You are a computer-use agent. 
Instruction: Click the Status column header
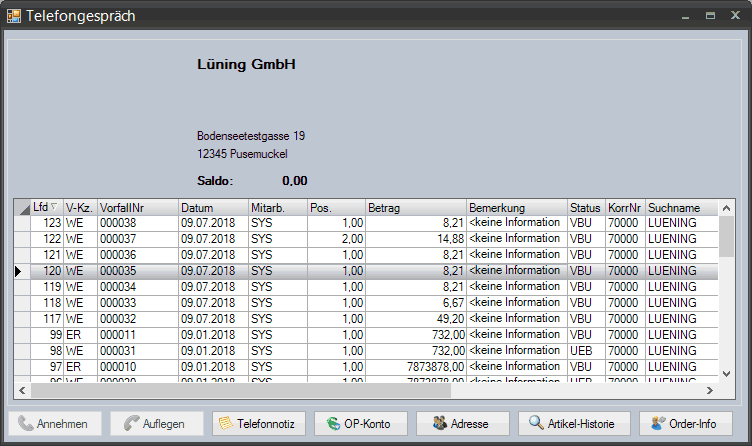pos(585,207)
